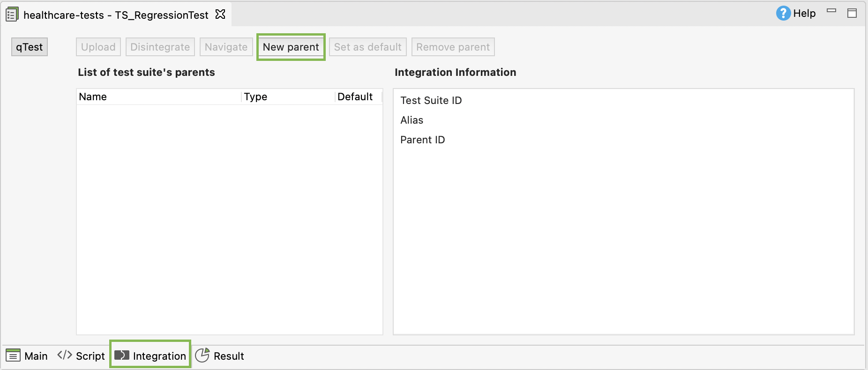Open the Help link text
Viewport: 868px width, 370px height.
(804, 13)
